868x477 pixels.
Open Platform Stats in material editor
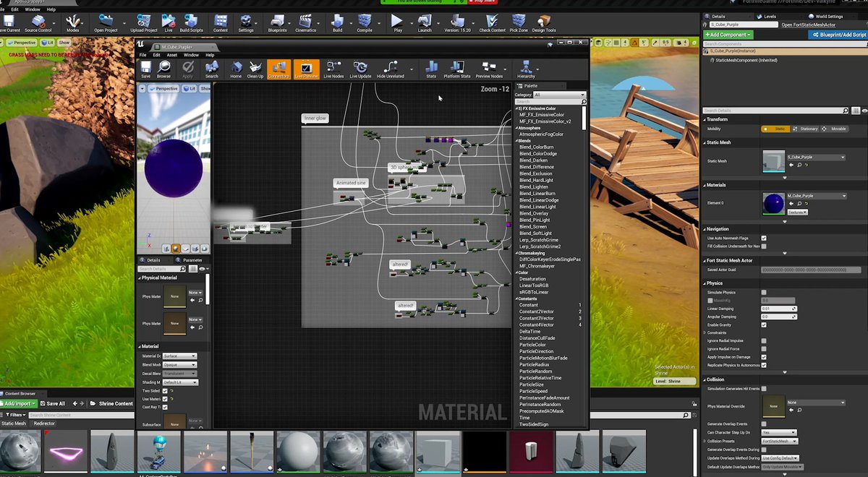pyautogui.click(x=457, y=69)
